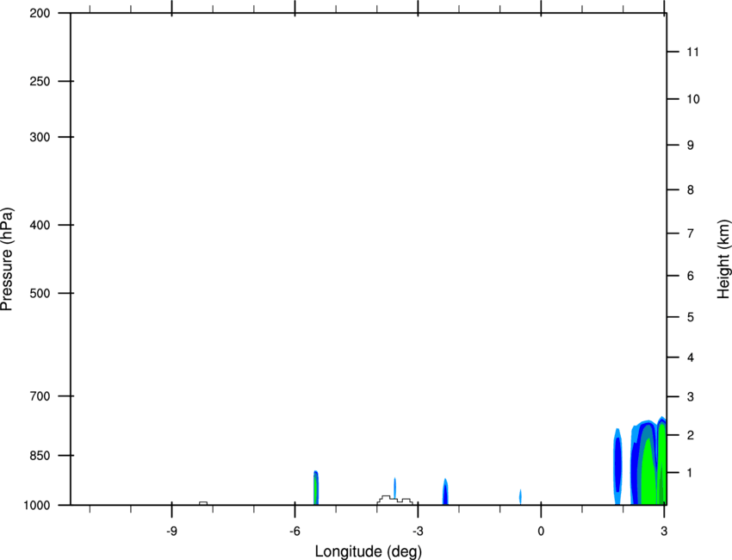The image size is (732, 560).
Task: Click the pressure label '1000'
Action: (x=37, y=506)
